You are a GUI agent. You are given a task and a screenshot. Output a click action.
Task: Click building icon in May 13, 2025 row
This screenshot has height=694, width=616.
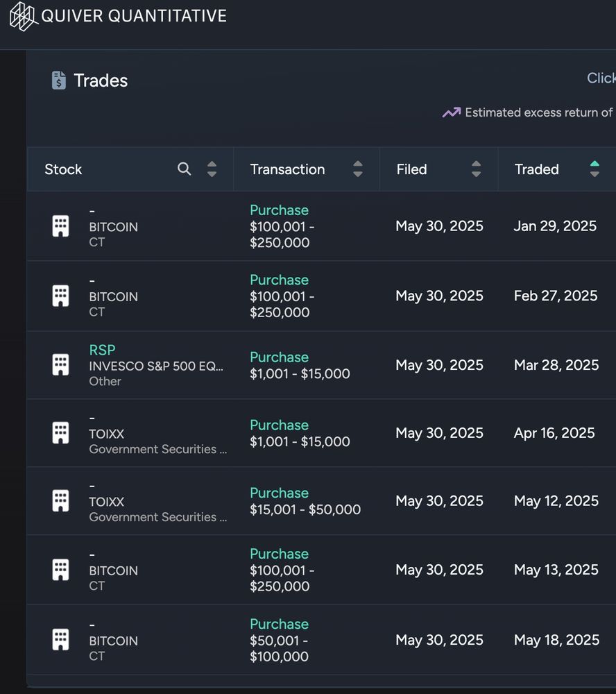60,570
